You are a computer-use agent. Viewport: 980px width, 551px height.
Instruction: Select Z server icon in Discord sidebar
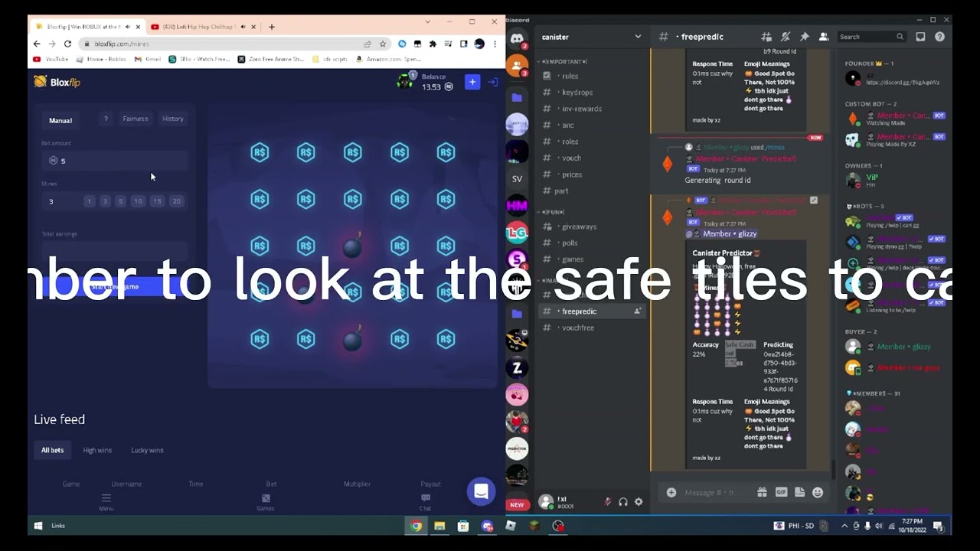point(517,368)
